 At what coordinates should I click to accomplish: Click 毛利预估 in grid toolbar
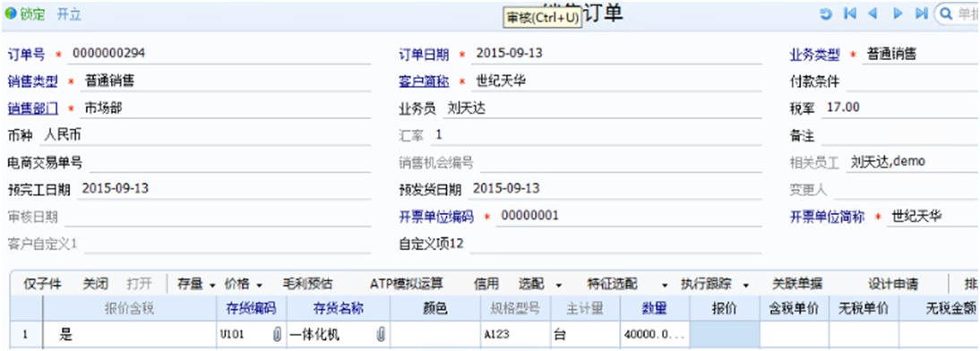[x=307, y=284]
